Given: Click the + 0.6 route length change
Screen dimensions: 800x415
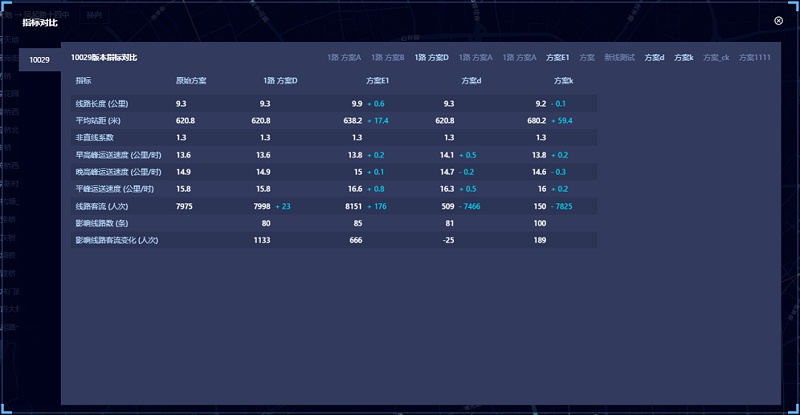Looking at the screenshot, I should 376,104.
